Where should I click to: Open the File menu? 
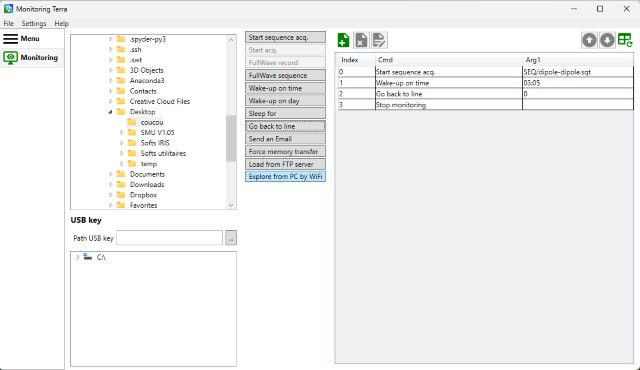(x=9, y=24)
